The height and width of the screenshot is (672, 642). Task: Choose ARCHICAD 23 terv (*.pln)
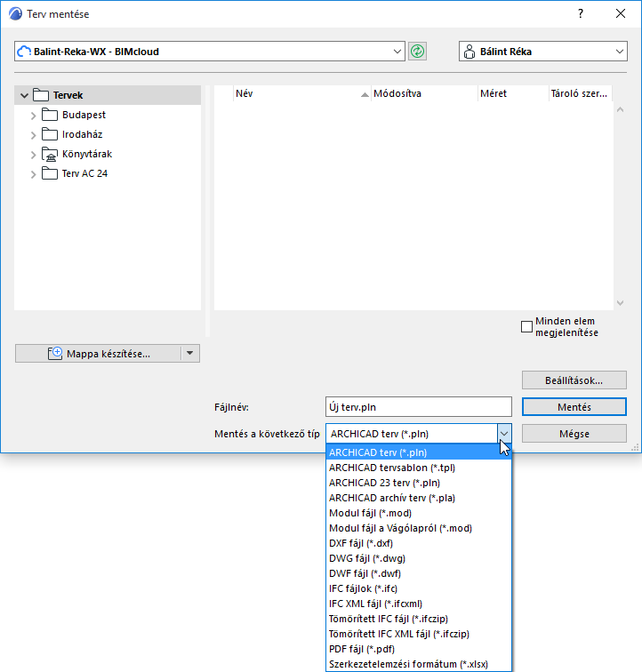pyautogui.click(x=419, y=483)
